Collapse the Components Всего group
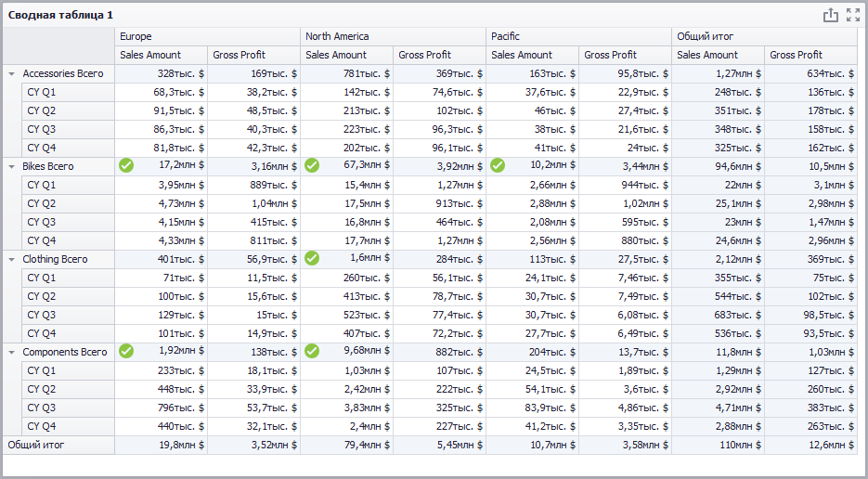This screenshot has width=868, height=479. (12, 352)
